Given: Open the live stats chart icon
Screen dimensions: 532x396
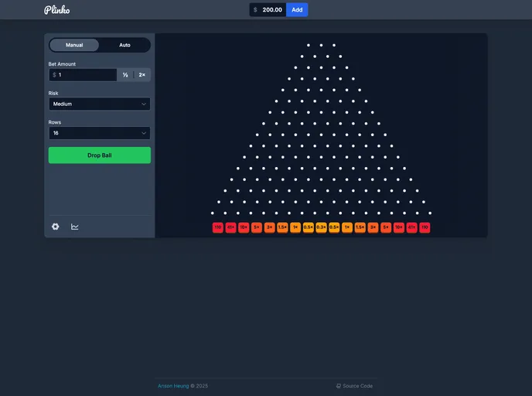Looking at the screenshot, I should [x=75, y=227].
